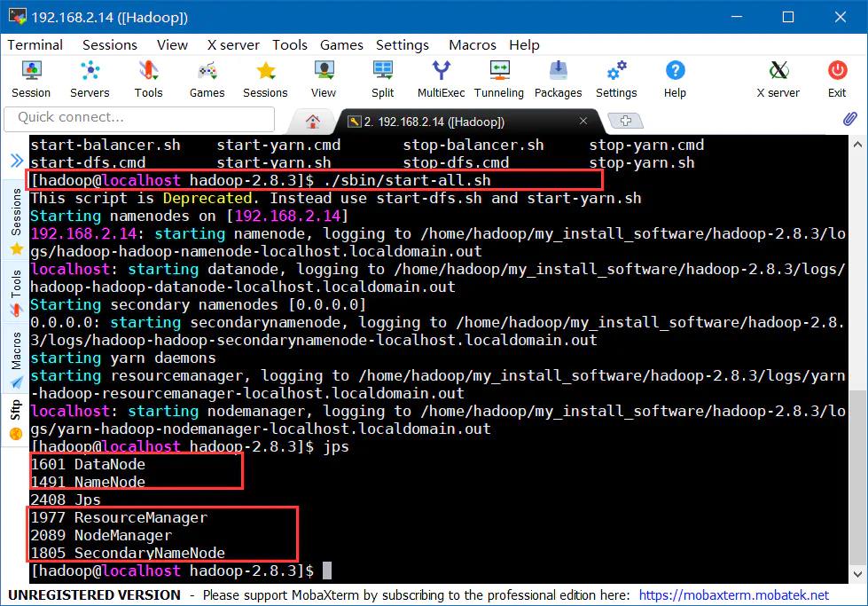Open the Session toolbar icon
Viewport: 868px width, 606px height.
tap(31, 79)
